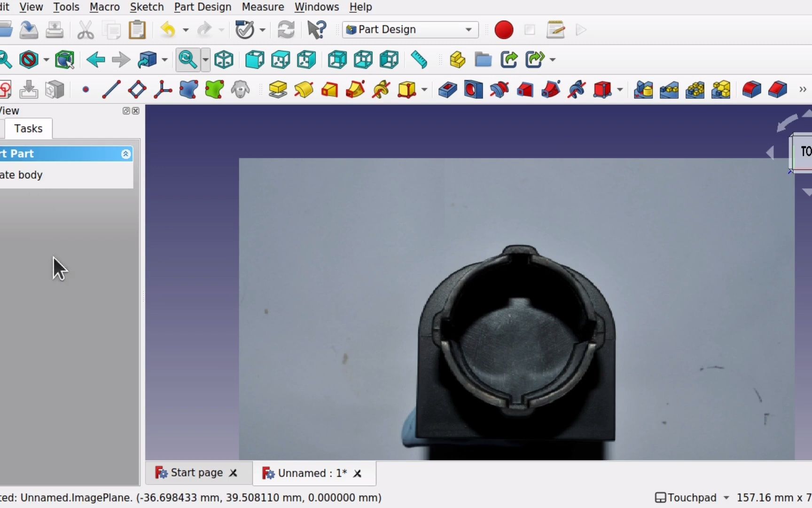
Task: Open the Sketch menu
Action: [147, 7]
